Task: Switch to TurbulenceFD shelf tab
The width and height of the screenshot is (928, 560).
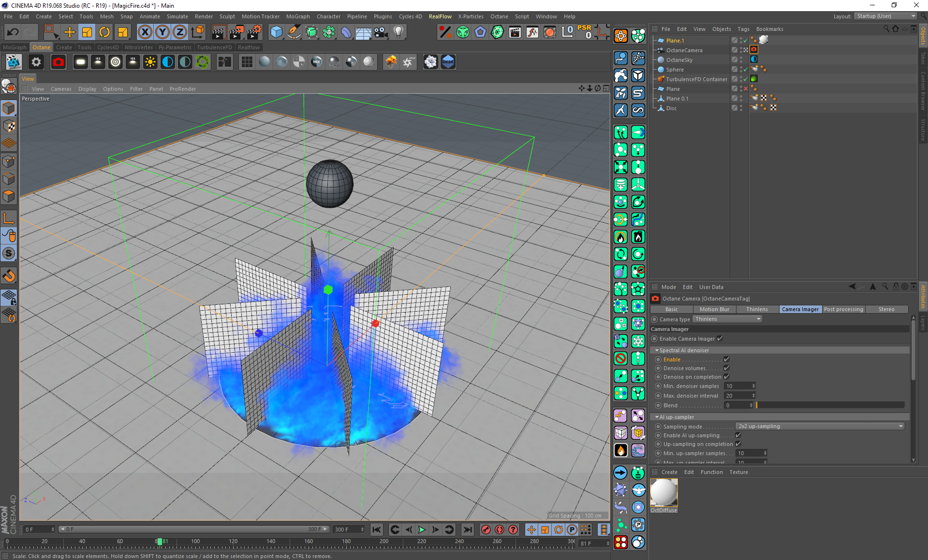Action: (x=214, y=47)
